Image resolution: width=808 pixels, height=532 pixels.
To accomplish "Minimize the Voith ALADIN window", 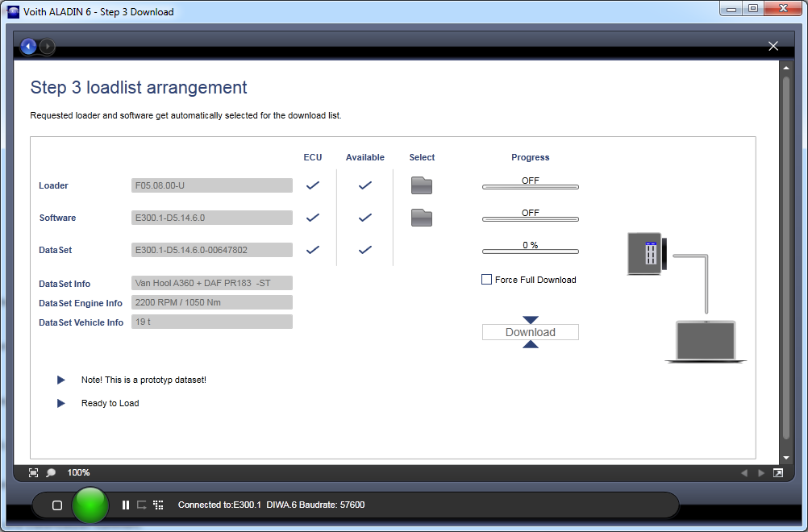I will (x=731, y=9).
